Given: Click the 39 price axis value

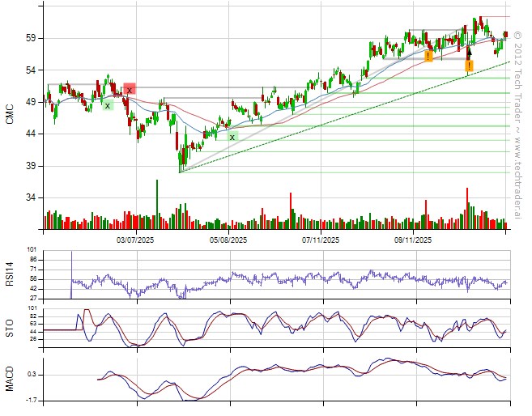Looking at the screenshot, I should (x=31, y=166).
